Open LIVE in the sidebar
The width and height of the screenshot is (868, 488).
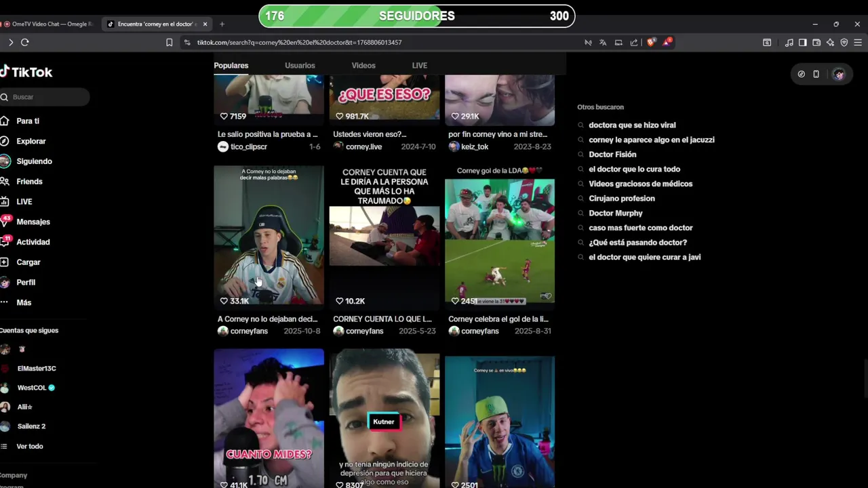24,202
